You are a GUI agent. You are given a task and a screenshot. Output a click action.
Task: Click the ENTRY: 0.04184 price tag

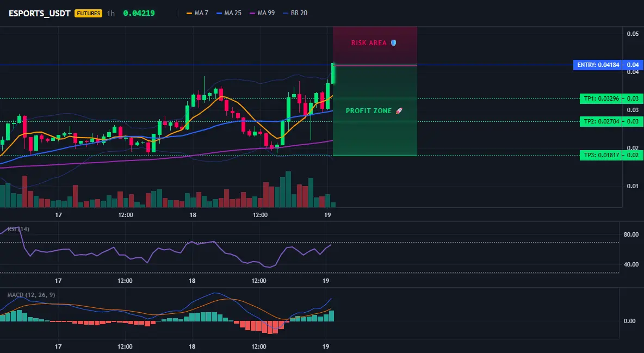point(598,65)
